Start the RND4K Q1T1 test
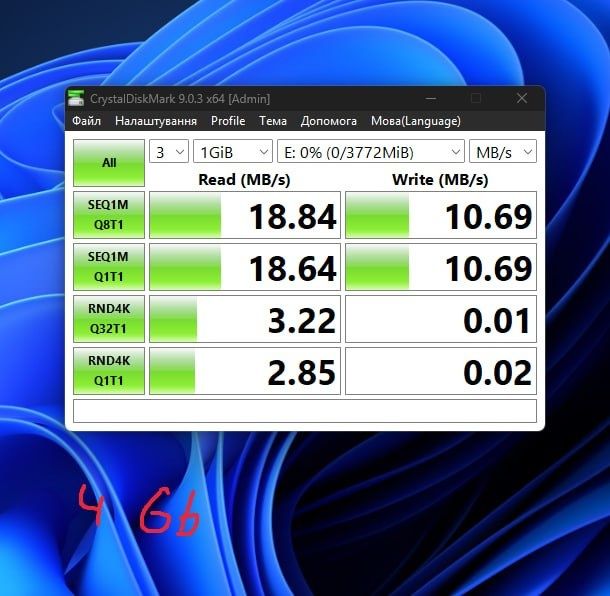This screenshot has width=610, height=596. pyautogui.click(x=109, y=371)
